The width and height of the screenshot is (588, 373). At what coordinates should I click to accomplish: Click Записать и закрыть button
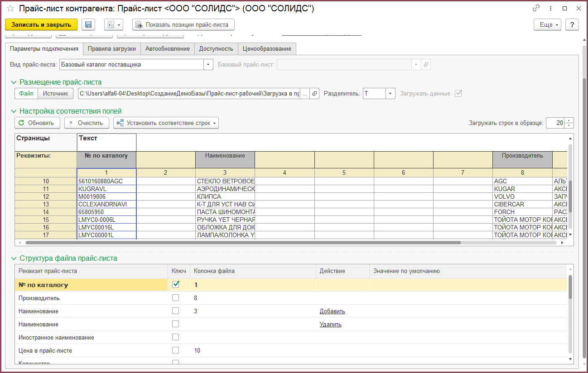pos(41,24)
